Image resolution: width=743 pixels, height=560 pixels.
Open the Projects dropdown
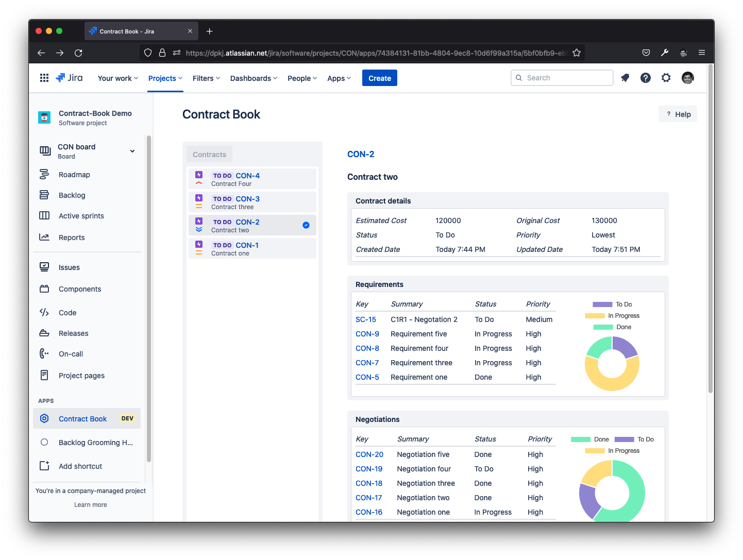pos(165,78)
